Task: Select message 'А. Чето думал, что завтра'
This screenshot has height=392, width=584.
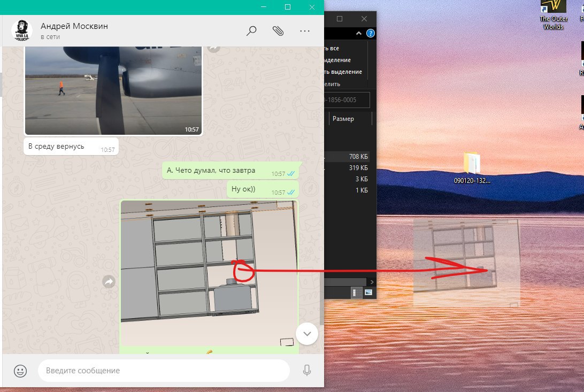Action: point(230,171)
